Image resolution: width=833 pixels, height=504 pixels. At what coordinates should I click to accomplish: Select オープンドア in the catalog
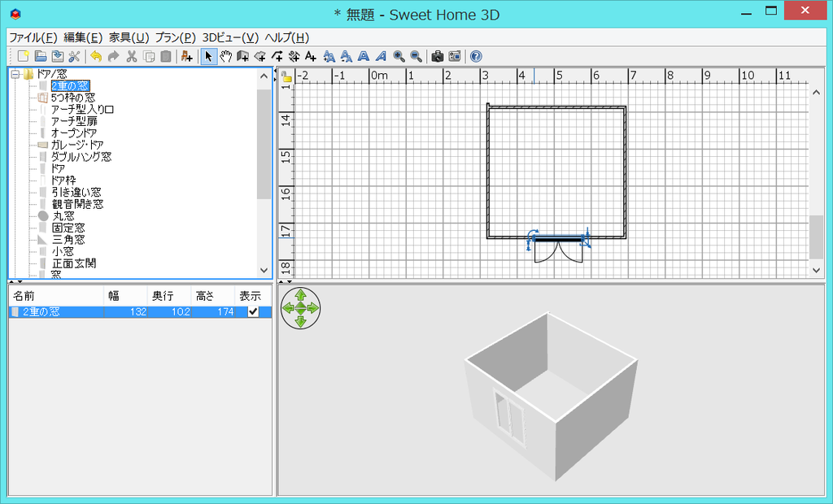tap(74, 133)
